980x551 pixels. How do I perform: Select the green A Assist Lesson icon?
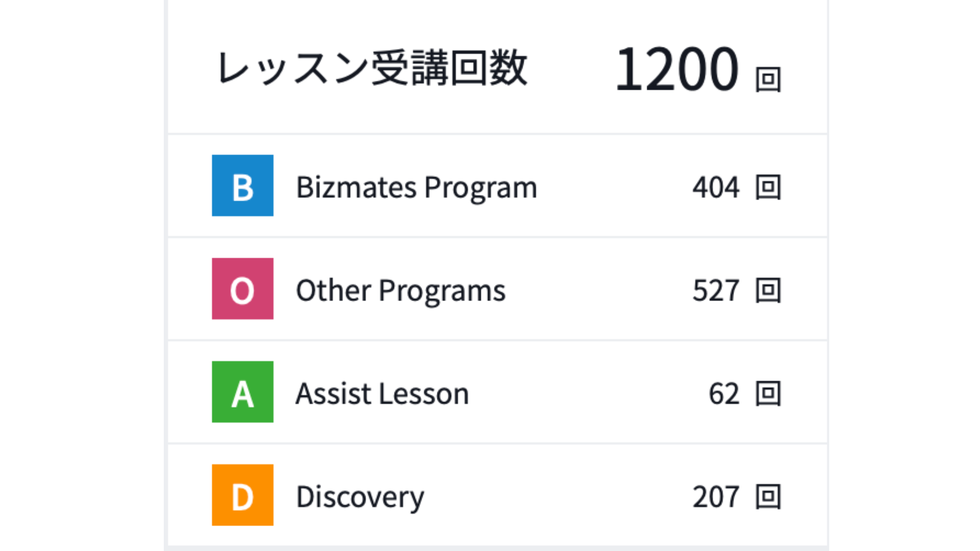(x=242, y=392)
